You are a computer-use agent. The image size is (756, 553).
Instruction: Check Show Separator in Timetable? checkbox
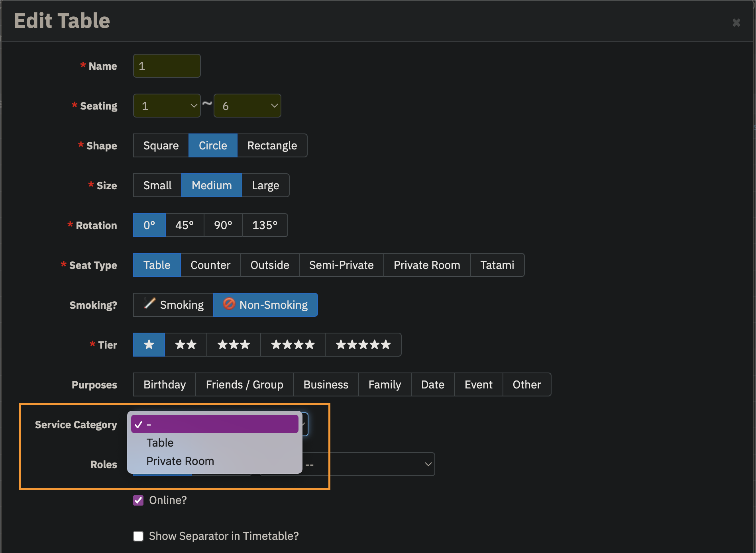(x=138, y=536)
